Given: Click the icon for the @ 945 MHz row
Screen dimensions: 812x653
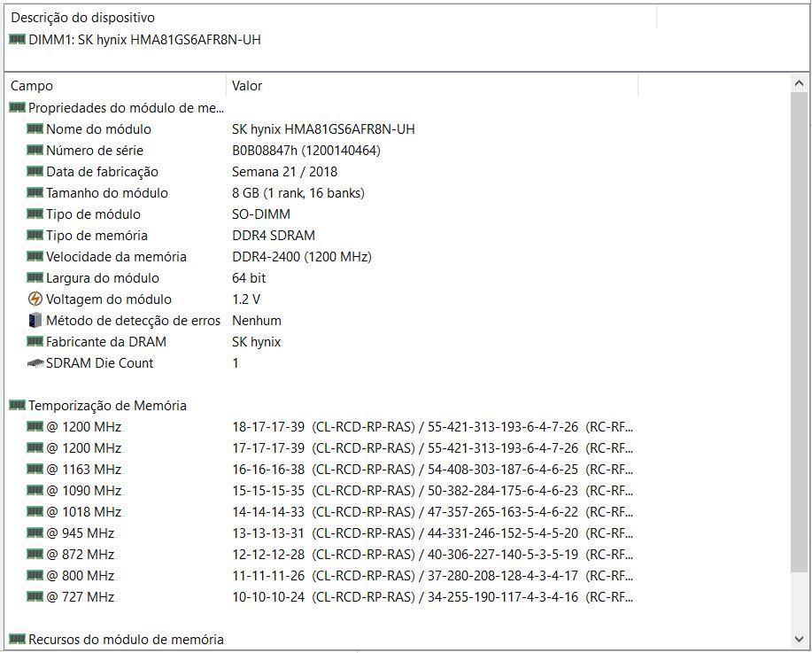Looking at the screenshot, I should 35,533.
